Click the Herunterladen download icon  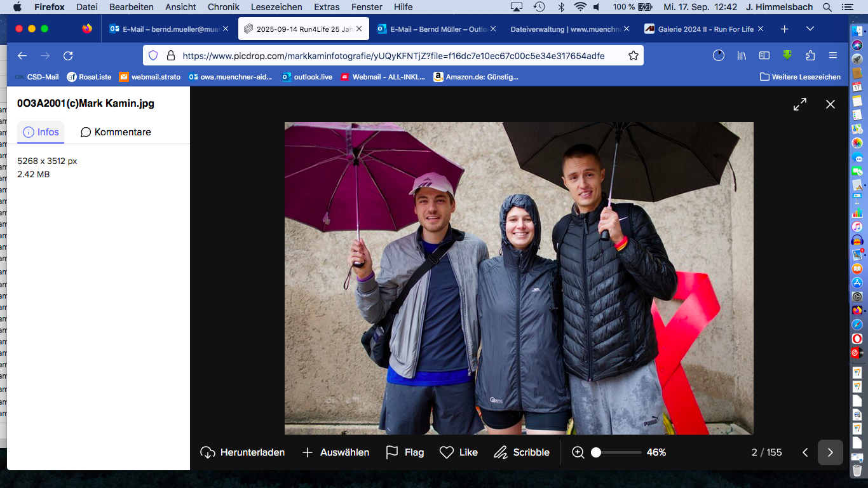click(x=208, y=452)
